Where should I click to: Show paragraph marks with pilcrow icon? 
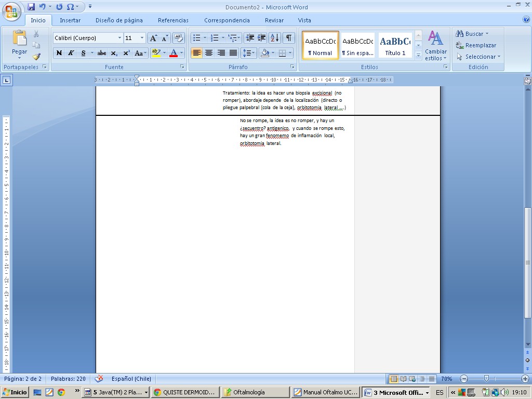coord(288,38)
